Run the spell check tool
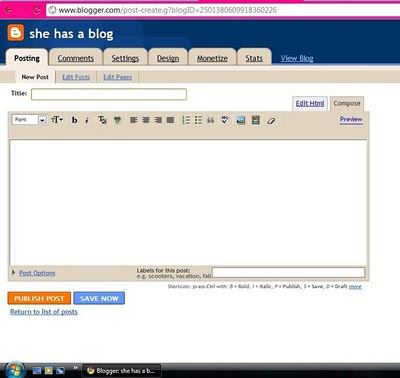400x378 pixels. click(225, 120)
